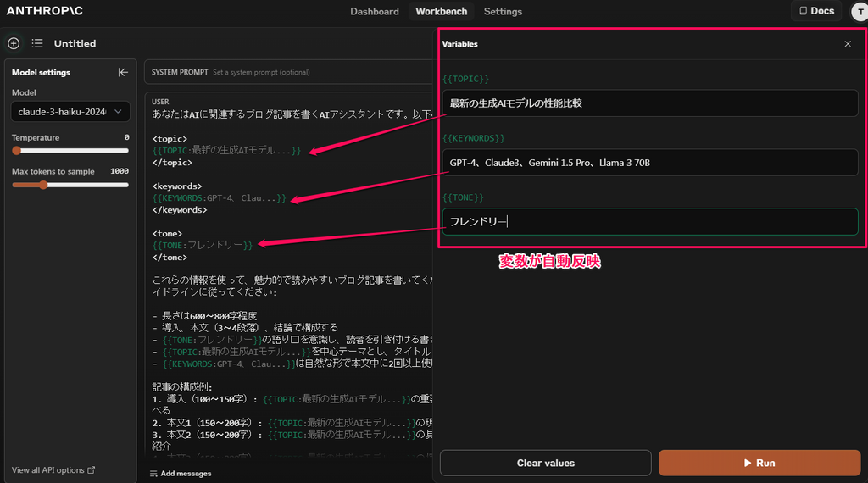This screenshot has width=868, height=483.
Task: Focus the TOPIC variable input field
Action: pyautogui.click(x=650, y=103)
